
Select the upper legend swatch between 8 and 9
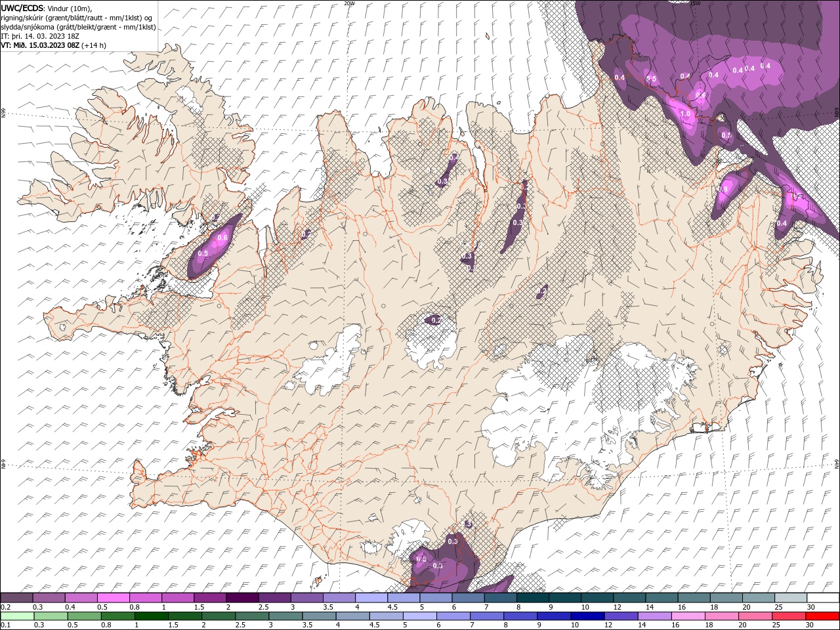532,598
